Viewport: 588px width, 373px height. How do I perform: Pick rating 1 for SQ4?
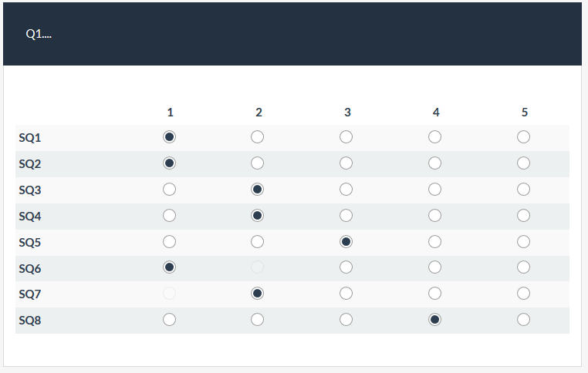coord(170,216)
